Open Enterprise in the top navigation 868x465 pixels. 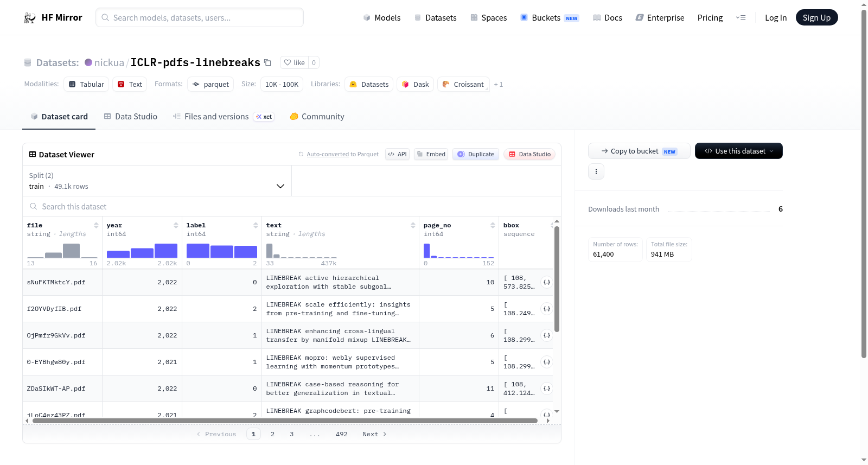click(660, 18)
